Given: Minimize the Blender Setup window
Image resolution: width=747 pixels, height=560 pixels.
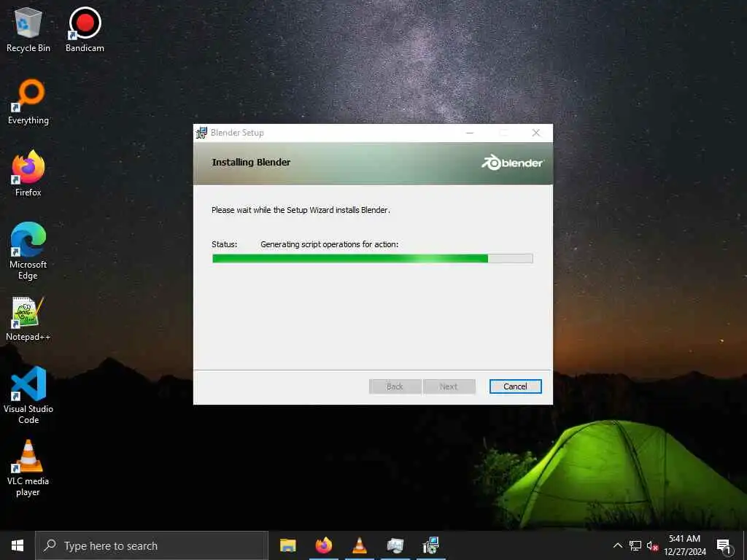Looking at the screenshot, I should tap(470, 133).
